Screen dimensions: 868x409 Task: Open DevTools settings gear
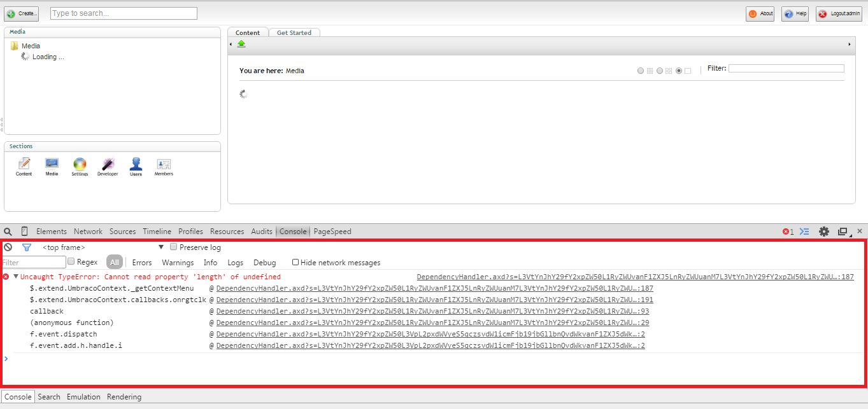824,232
